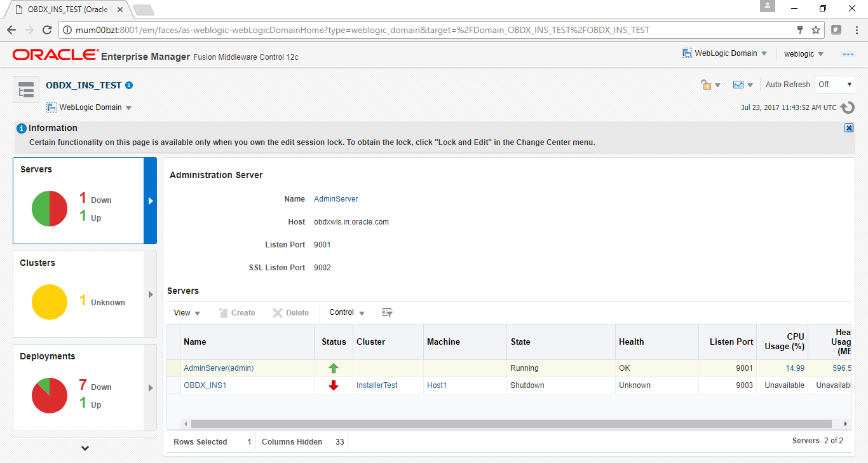Expand the Servers panel blue arrow
Image resolution: width=868 pixels, height=463 pixels.
pos(151,201)
